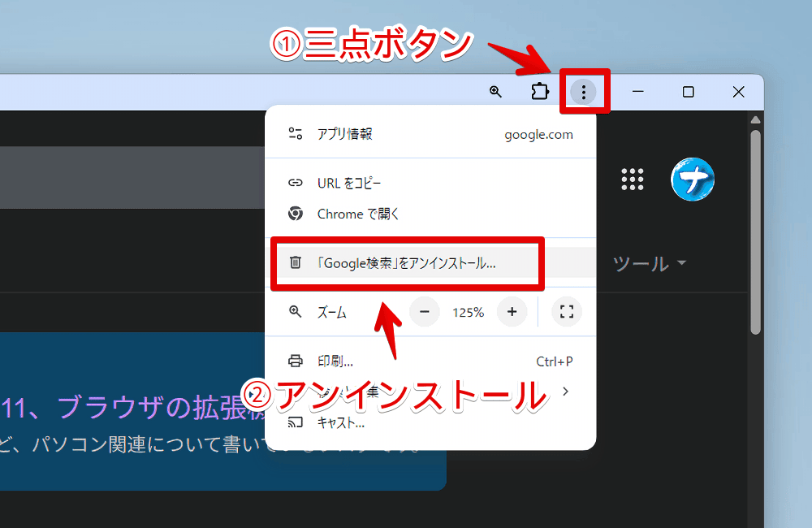Viewport: 812px width, 528px height.
Task: Open the Google apps grid icon
Action: tap(633, 180)
